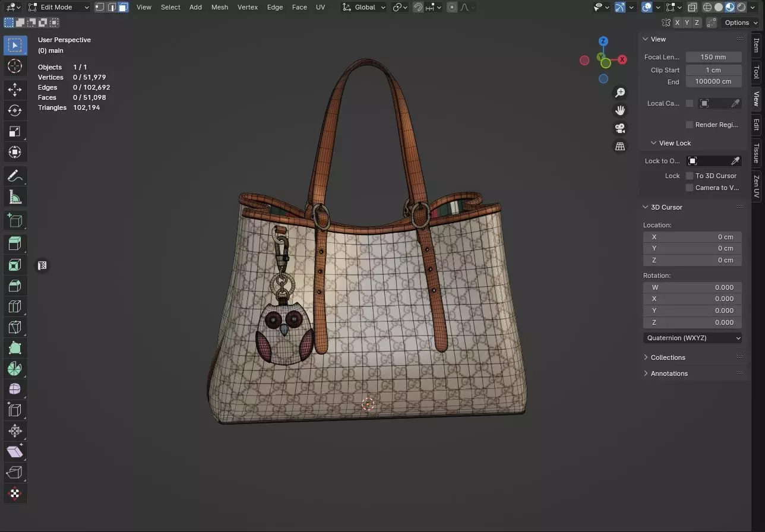
Task: Open the Options dropdown
Action: (741, 23)
